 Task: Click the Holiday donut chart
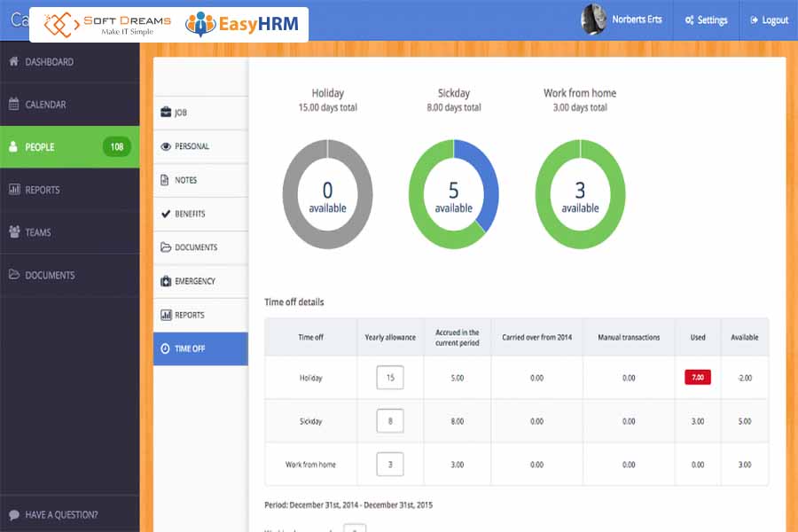click(327, 194)
